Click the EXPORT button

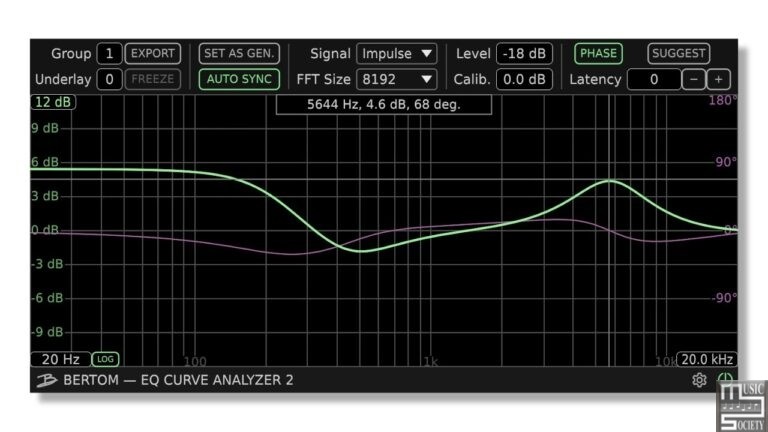click(152, 53)
